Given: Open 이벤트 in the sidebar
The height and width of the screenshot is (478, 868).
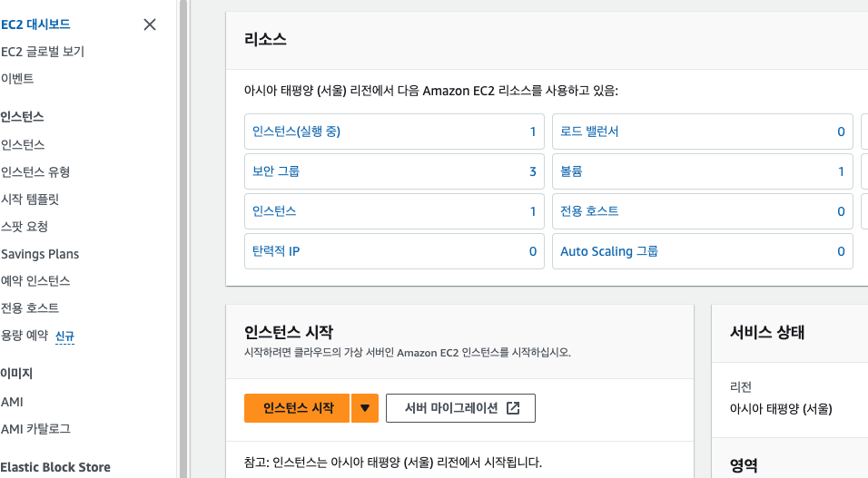Looking at the screenshot, I should click(x=17, y=79).
